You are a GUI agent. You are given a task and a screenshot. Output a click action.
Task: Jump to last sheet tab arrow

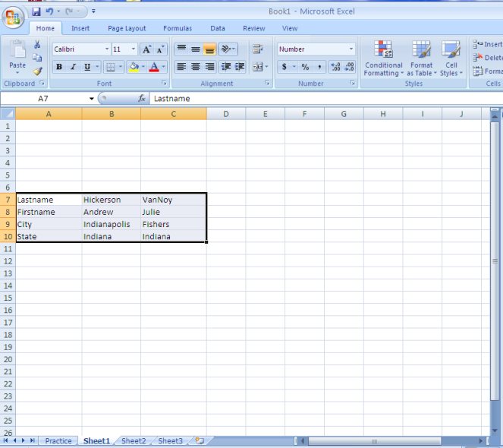click(x=33, y=440)
